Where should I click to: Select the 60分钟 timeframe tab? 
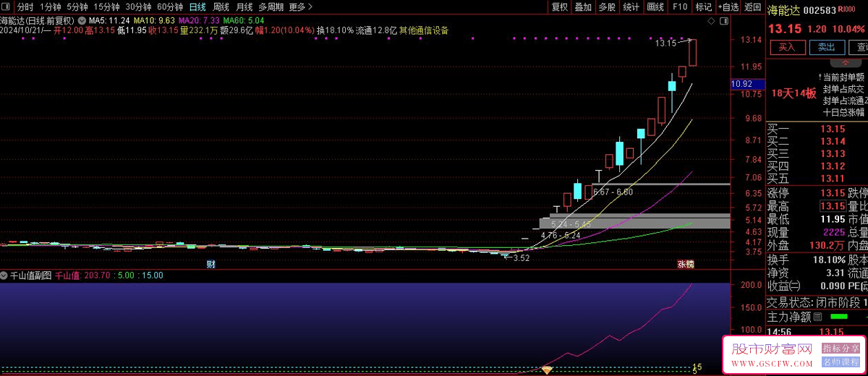pyautogui.click(x=170, y=7)
